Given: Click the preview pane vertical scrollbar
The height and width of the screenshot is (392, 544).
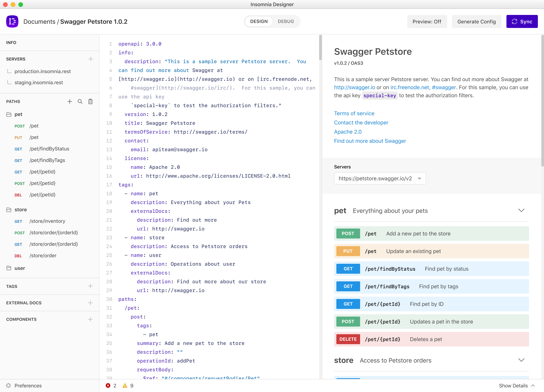Looking at the screenshot, I should (x=542, y=101).
